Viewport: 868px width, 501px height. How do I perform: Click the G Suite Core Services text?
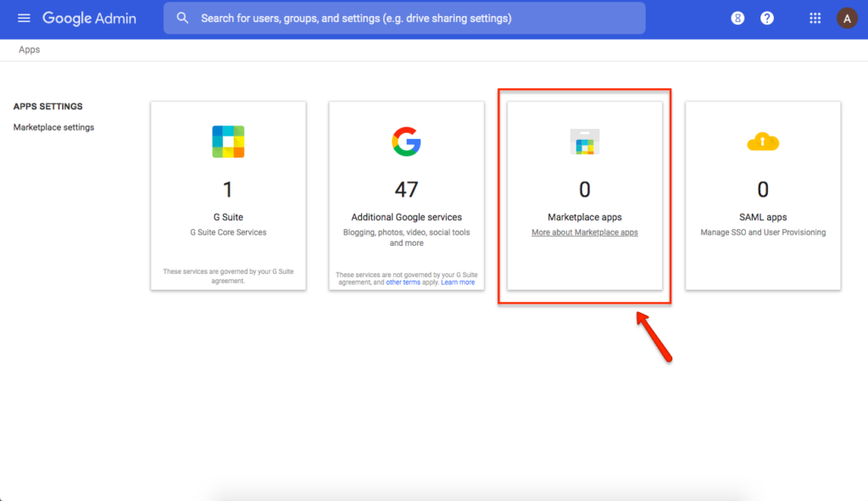228,232
